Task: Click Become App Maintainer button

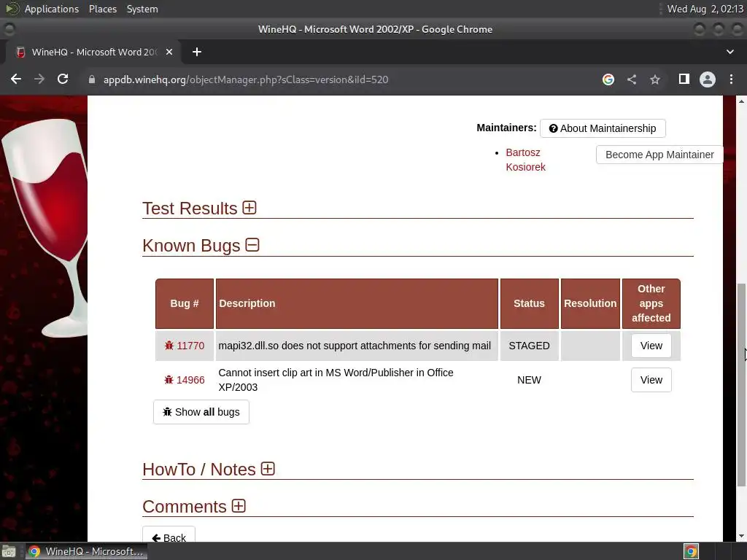Action: 659,155
